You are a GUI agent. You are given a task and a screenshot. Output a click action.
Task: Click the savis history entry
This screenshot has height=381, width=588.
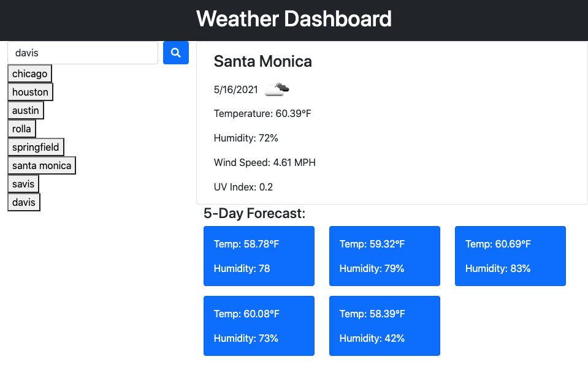(23, 183)
